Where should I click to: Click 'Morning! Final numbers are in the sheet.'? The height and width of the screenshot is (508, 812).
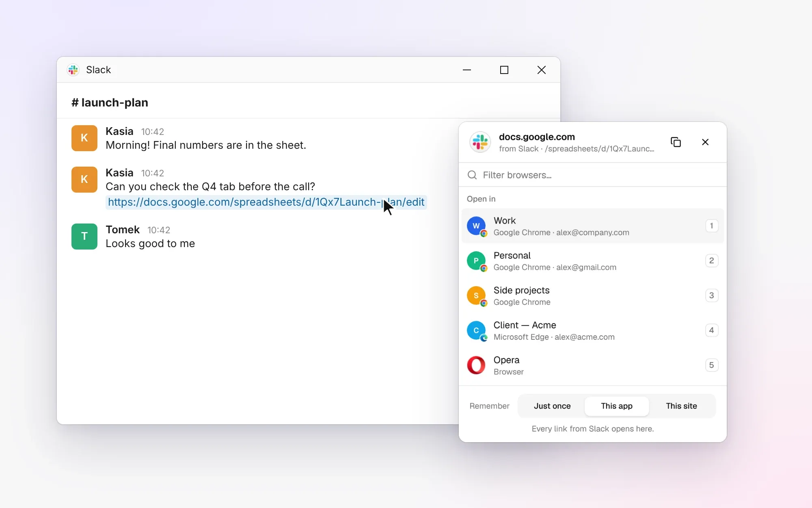(206, 145)
